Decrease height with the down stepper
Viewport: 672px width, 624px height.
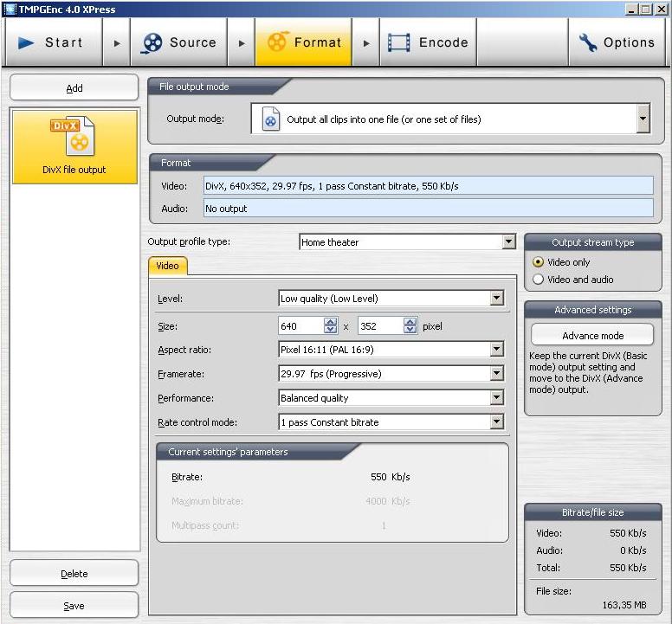click(x=410, y=330)
